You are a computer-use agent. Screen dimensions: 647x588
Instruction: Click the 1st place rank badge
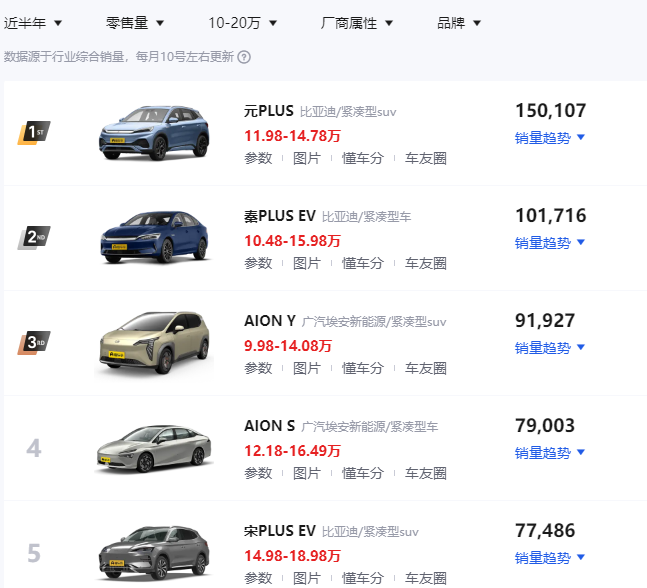coord(34,132)
